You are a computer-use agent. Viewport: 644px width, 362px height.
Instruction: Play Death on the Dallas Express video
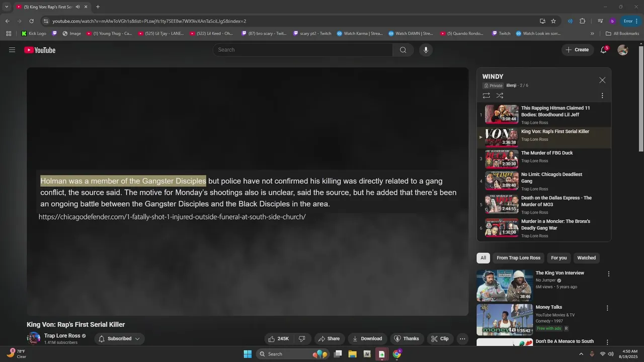pyautogui.click(x=544, y=205)
